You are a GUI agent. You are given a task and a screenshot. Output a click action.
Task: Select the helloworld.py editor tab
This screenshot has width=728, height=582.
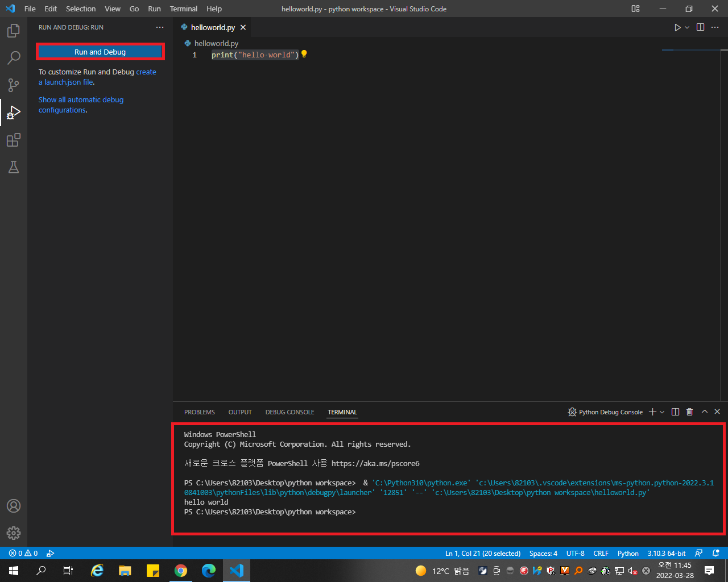coord(213,27)
